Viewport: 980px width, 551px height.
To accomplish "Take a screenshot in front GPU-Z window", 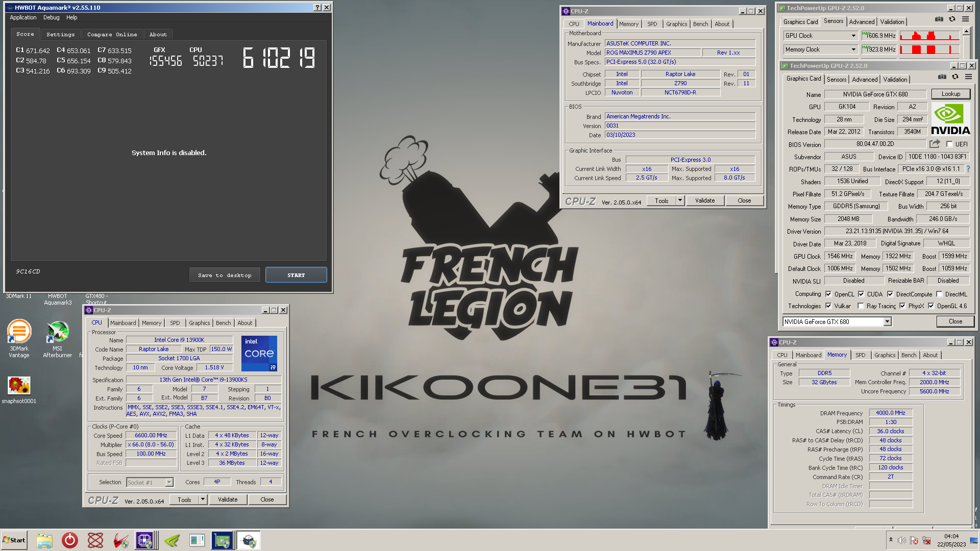I will click(942, 77).
